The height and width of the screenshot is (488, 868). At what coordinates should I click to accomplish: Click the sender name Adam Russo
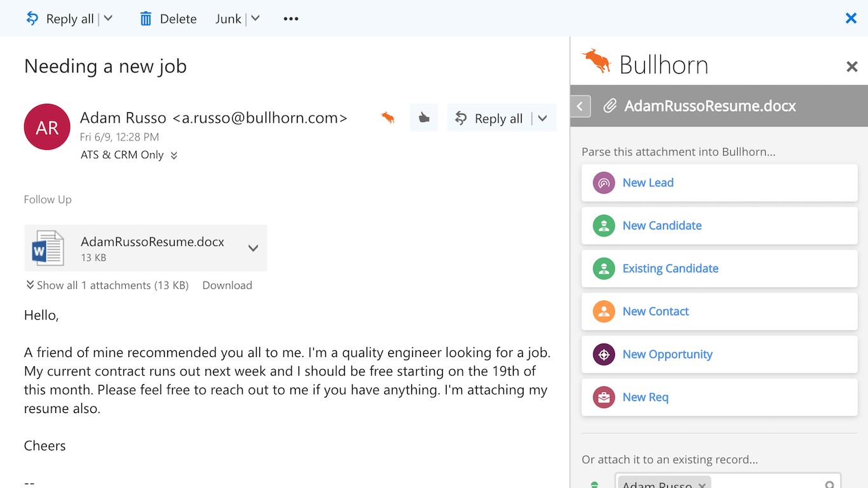(123, 118)
